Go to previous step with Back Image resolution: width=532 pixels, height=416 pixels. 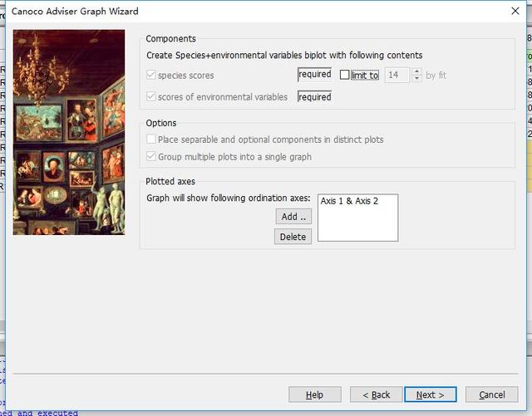click(x=377, y=394)
